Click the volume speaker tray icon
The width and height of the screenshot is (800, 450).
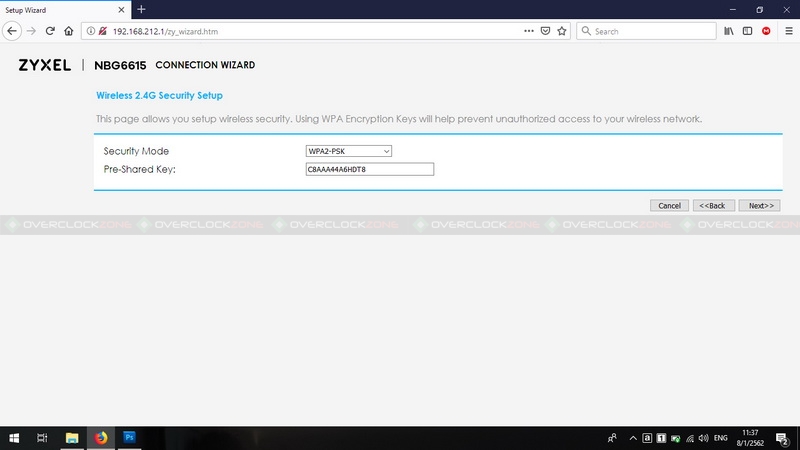click(704, 438)
